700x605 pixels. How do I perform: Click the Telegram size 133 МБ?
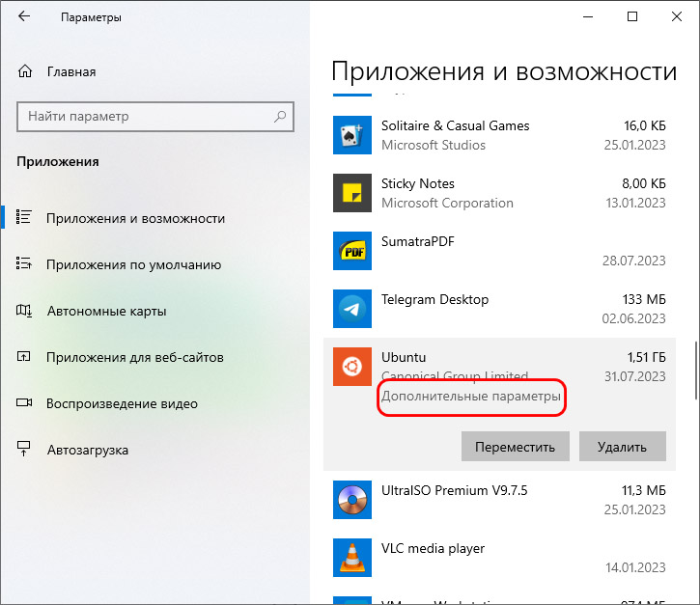point(644,299)
